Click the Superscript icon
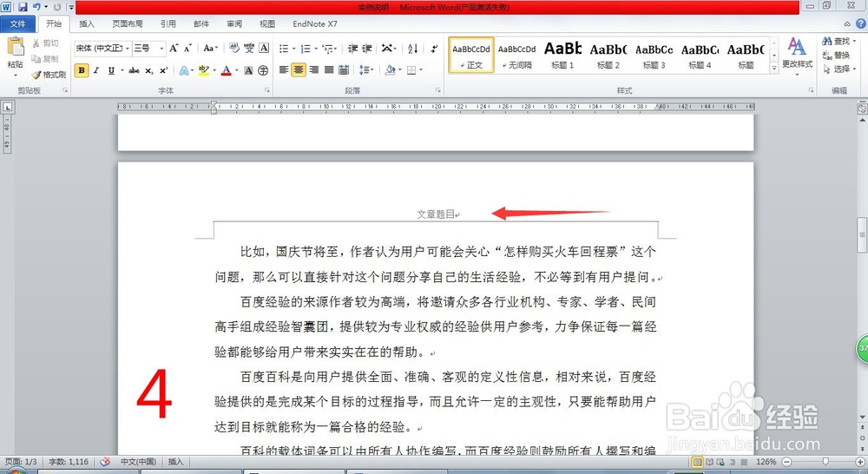Screen dimensions: 868x474 coord(163,70)
